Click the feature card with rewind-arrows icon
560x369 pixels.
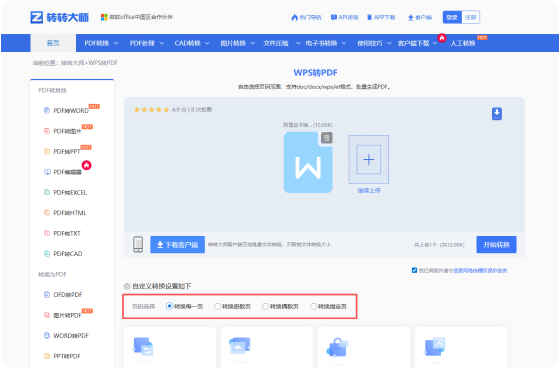pos(267,347)
